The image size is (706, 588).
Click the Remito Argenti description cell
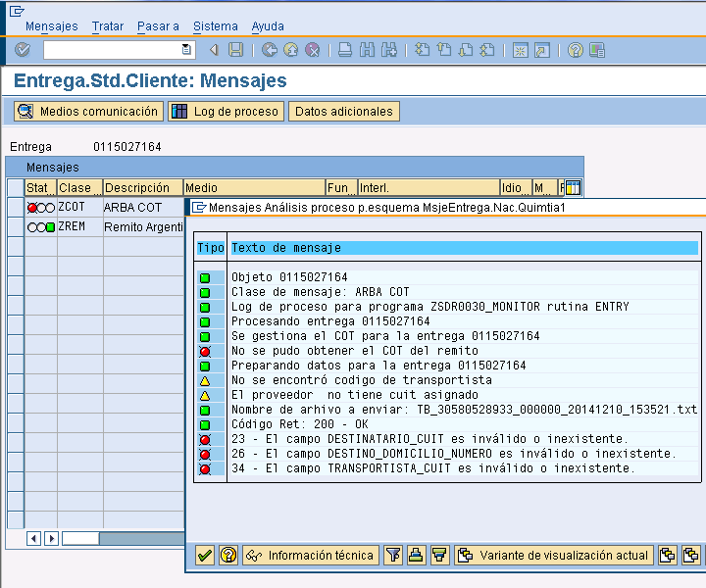(x=143, y=226)
